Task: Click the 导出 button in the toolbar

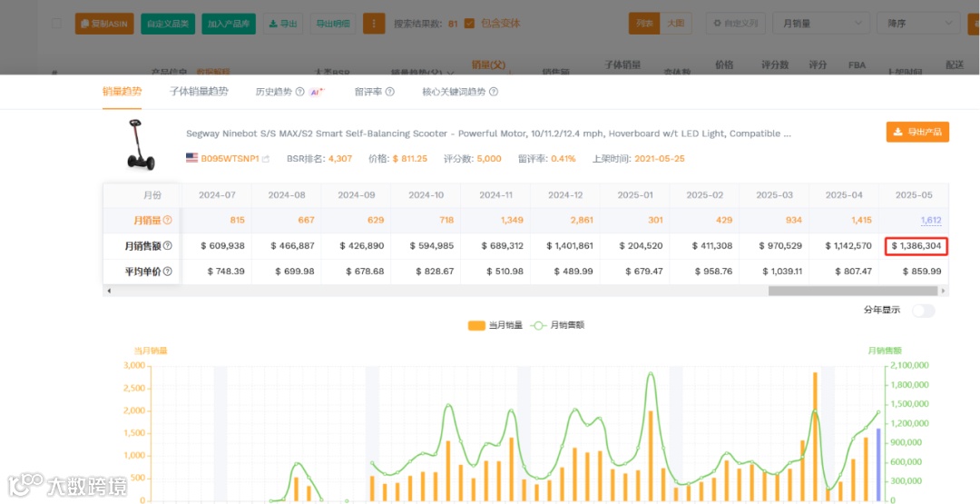Action: click(283, 24)
